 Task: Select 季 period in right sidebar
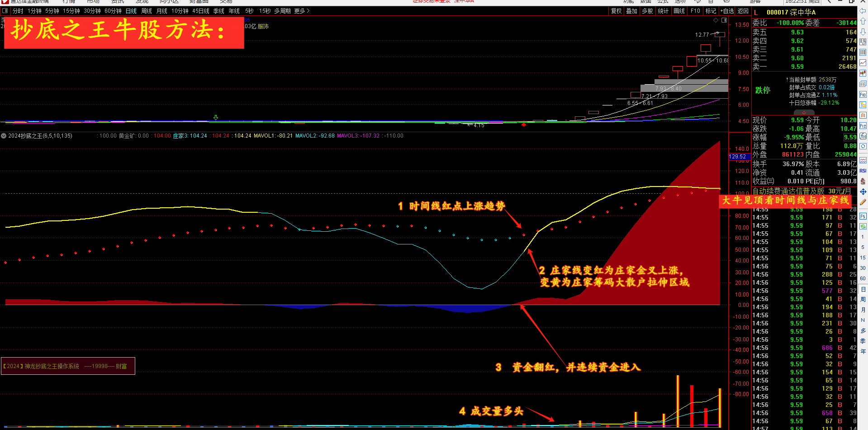point(863,341)
